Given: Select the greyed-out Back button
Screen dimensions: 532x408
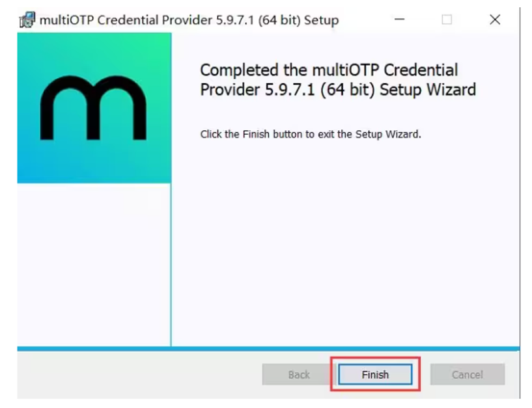Looking at the screenshot, I should (x=299, y=374).
